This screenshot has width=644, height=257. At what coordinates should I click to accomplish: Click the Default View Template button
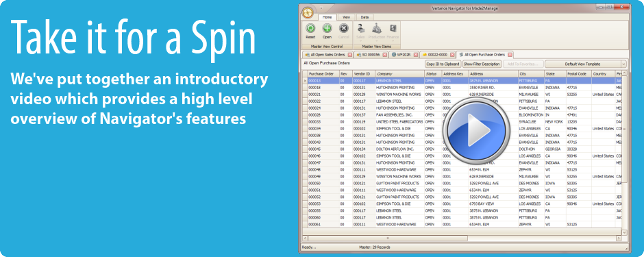coord(582,64)
